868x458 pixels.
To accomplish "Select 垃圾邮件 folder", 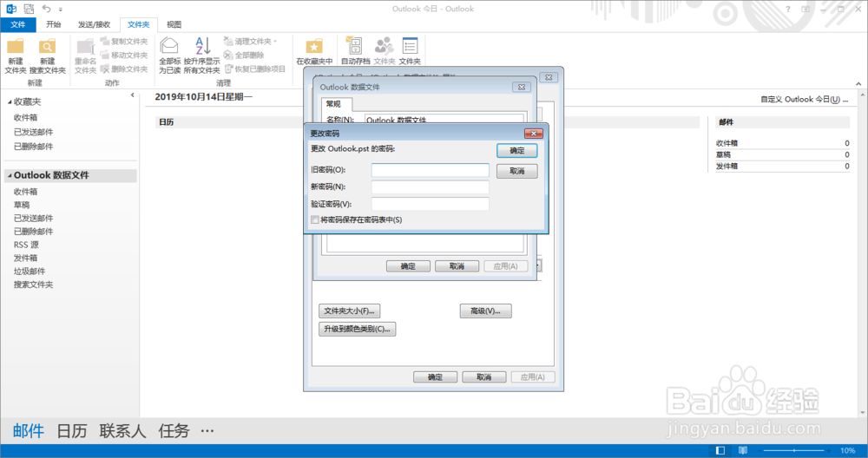I will [30, 271].
